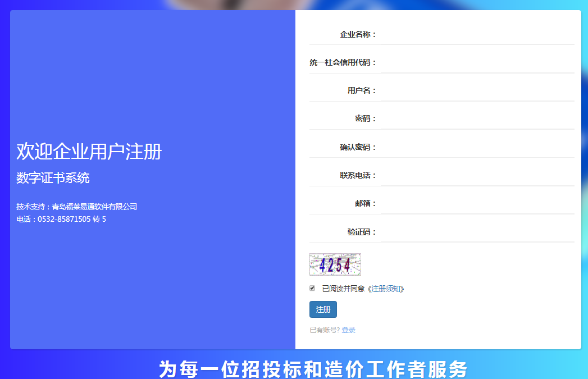Image resolution: width=588 pixels, height=379 pixels.
Task: Go to 登录 via existing account link
Action: coord(348,330)
